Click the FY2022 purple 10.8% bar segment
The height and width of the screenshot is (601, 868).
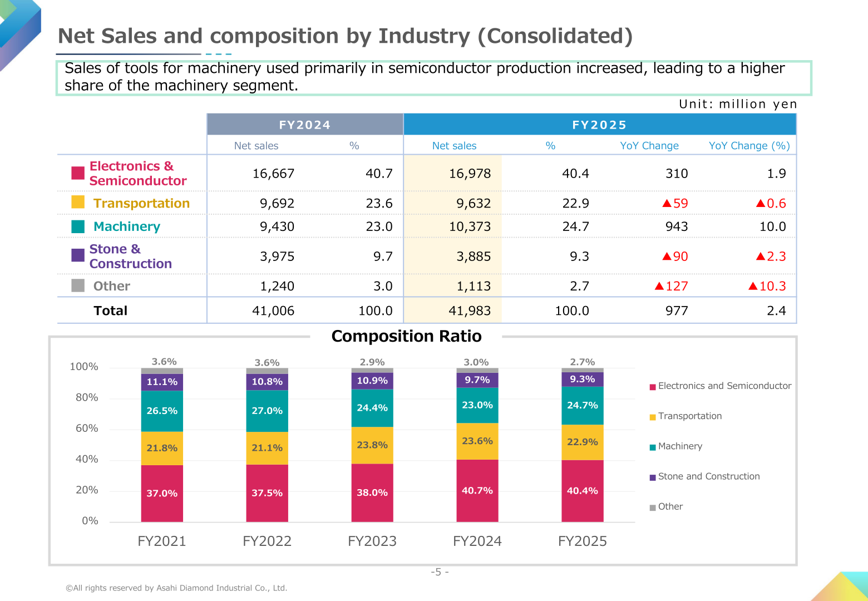(267, 382)
